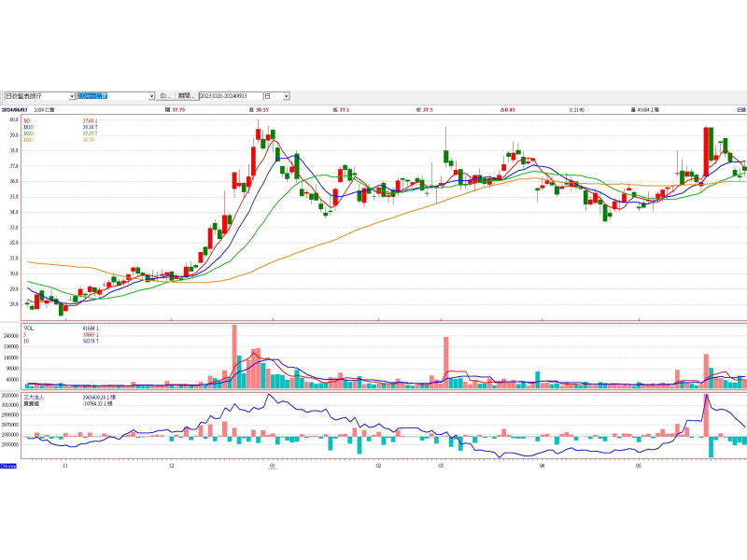Click the VOL label in volume panel
Viewport: 747px width, 560px height.
[29, 329]
